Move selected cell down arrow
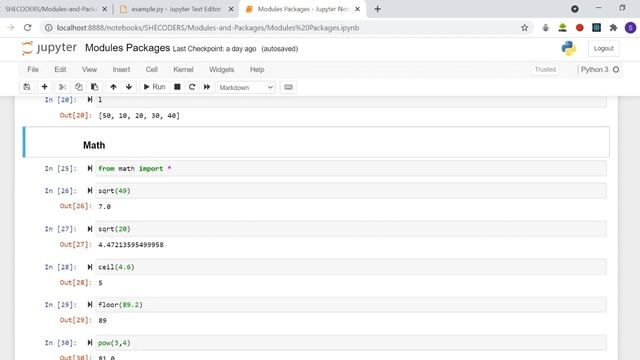640x360 pixels. [129, 87]
